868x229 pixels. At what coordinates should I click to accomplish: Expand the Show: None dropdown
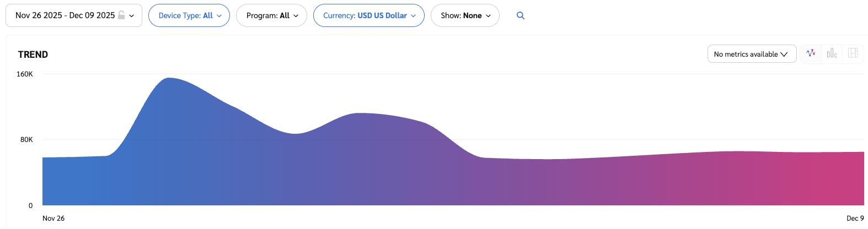click(x=465, y=15)
